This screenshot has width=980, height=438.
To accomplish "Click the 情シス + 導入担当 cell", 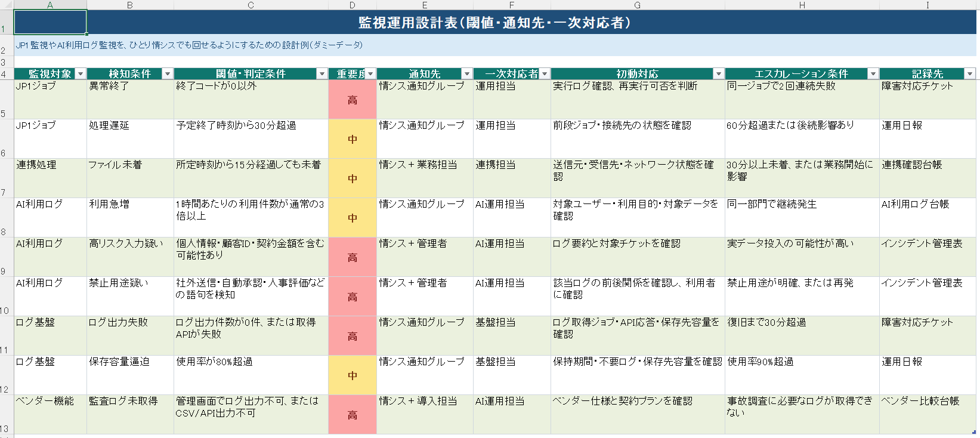I will pyautogui.click(x=425, y=415).
